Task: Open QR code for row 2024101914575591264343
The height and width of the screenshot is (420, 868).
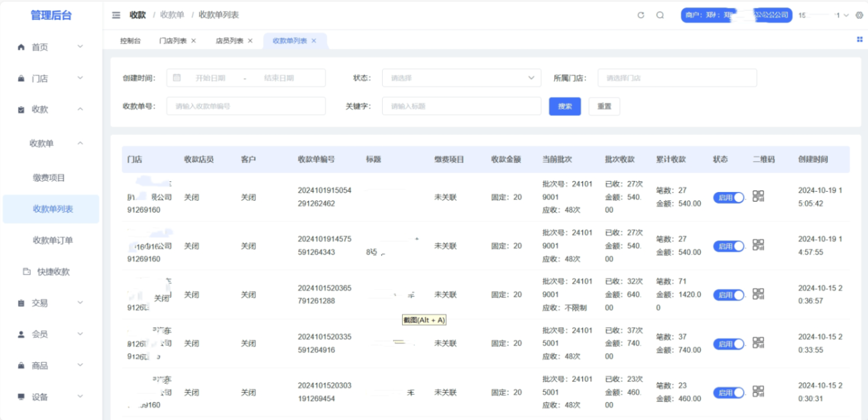Action: [758, 245]
